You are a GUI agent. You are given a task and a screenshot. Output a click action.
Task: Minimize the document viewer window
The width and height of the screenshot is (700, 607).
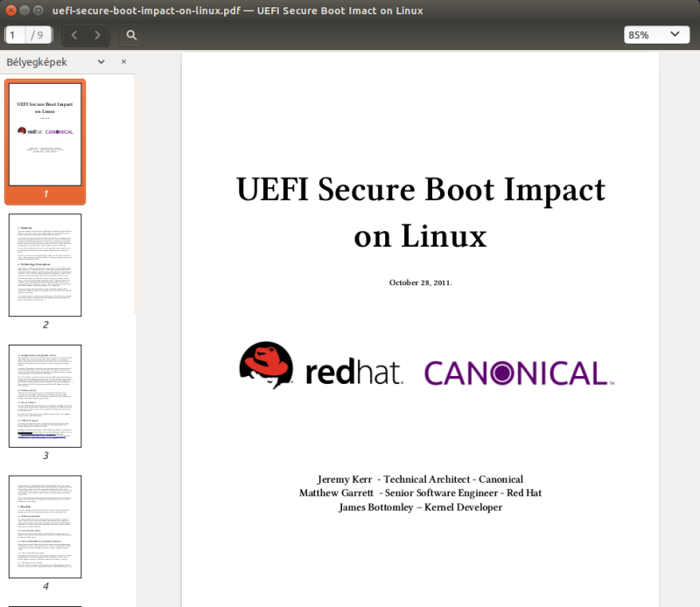(x=25, y=10)
